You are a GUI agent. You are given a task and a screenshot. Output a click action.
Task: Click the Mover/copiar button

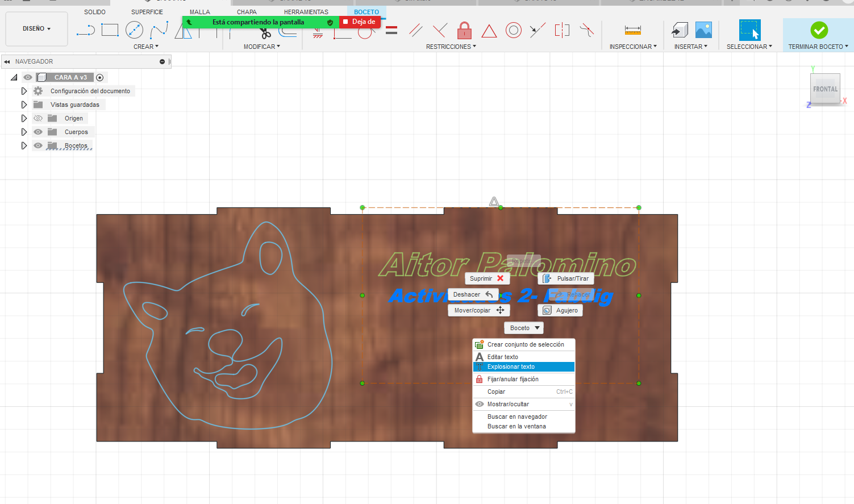click(479, 310)
